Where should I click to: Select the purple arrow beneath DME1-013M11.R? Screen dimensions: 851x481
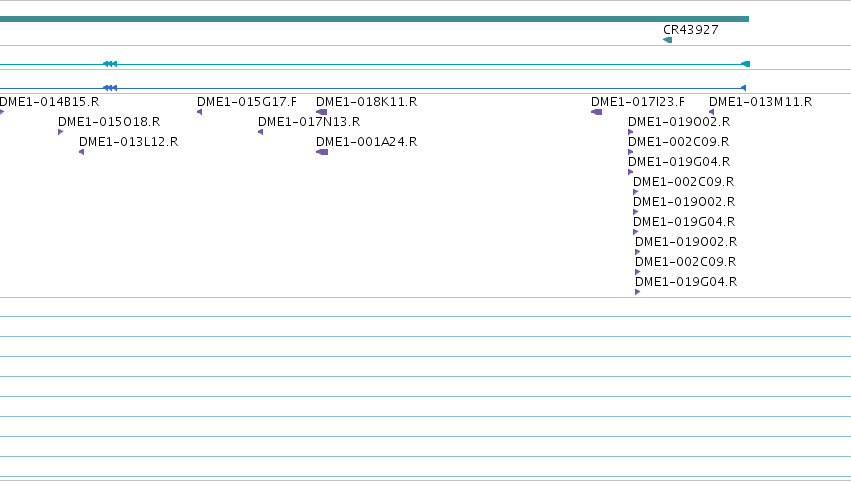(x=712, y=112)
